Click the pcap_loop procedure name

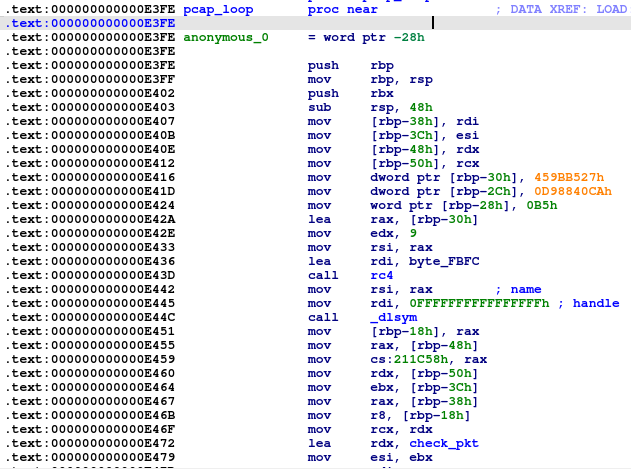(x=218, y=10)
